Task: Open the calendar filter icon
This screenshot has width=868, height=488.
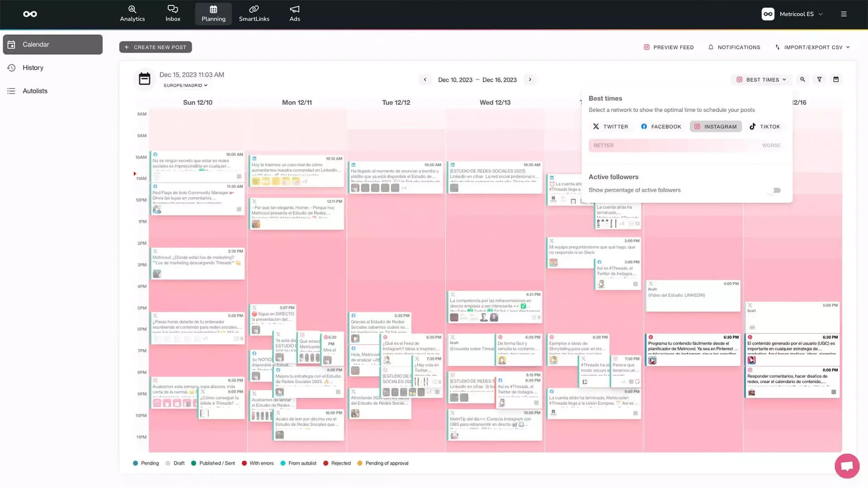Action: (819, 80)
